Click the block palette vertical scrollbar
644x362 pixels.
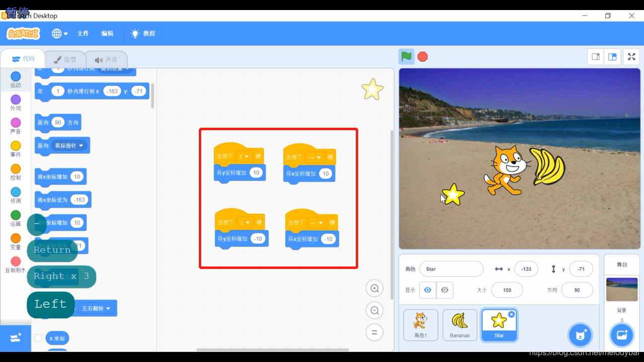pyautogui.click(x=153, y=96)
